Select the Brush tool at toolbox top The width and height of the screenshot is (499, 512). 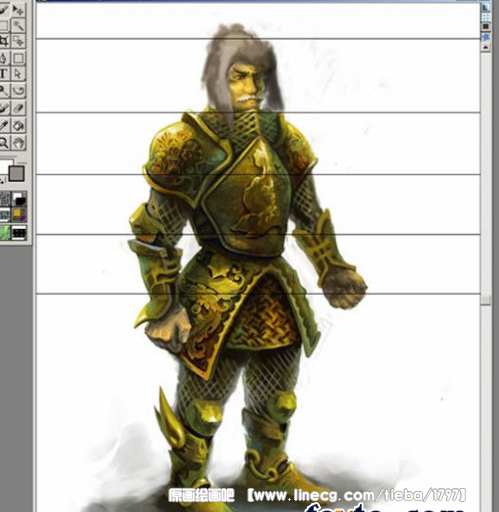(x=4, y=10)
